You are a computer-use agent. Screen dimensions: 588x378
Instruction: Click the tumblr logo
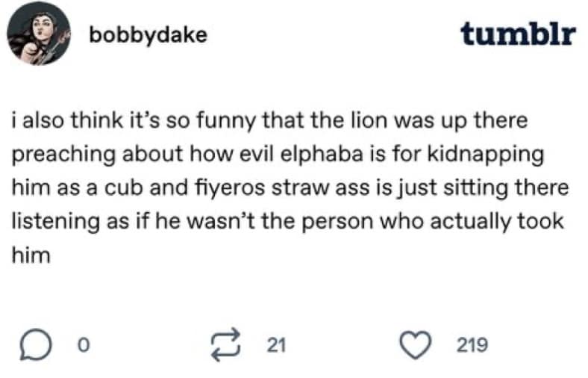pos(518,33)
